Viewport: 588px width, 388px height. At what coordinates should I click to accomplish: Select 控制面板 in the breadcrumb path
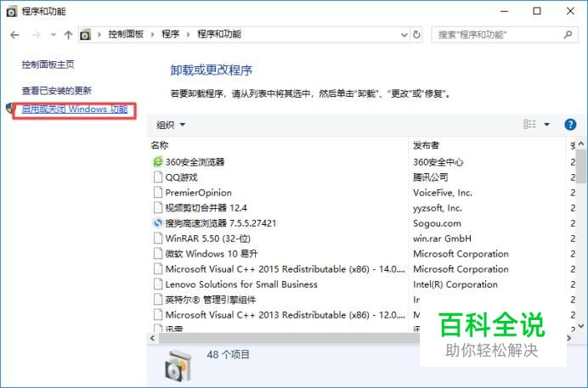click(126, 35)
